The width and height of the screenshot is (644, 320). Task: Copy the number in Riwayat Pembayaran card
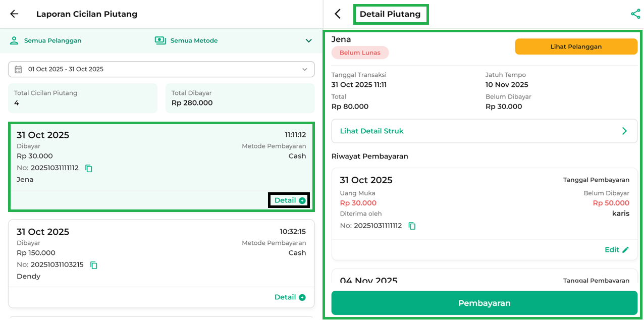[x=412, y=226]
